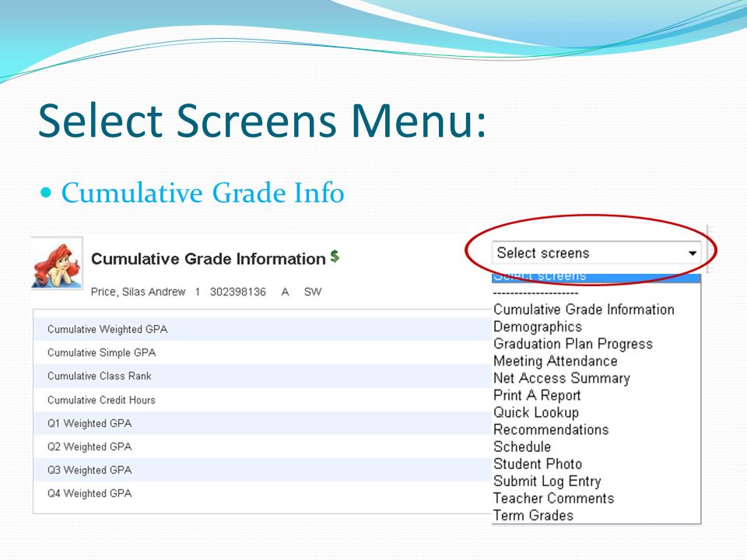Click the Cumulative Weighted GPA row
This screenshot has width=747, height=560.
[262, 329]
